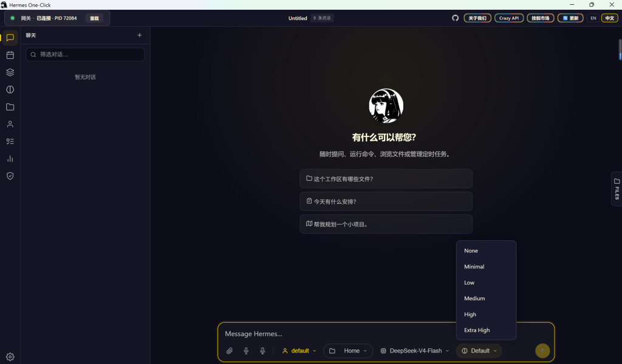The width and height of the screenshot is (622, 364).
Task: Open the 关于我们 button
Action: (477, 18)
